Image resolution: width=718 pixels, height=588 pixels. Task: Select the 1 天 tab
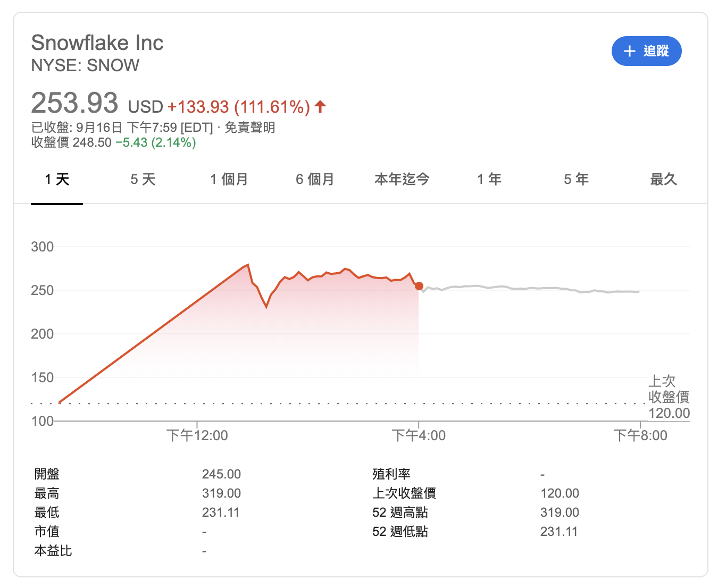click(x=57, y=179)
